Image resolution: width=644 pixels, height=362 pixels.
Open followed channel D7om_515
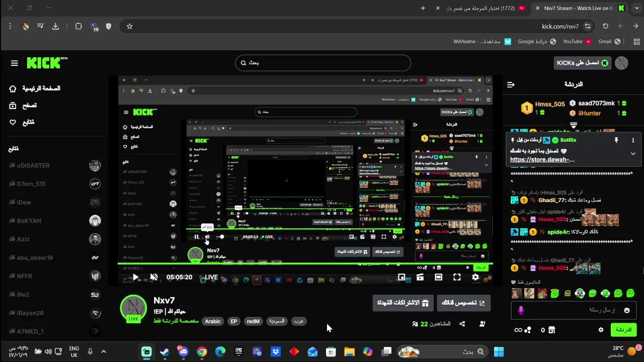pos(55,184)
